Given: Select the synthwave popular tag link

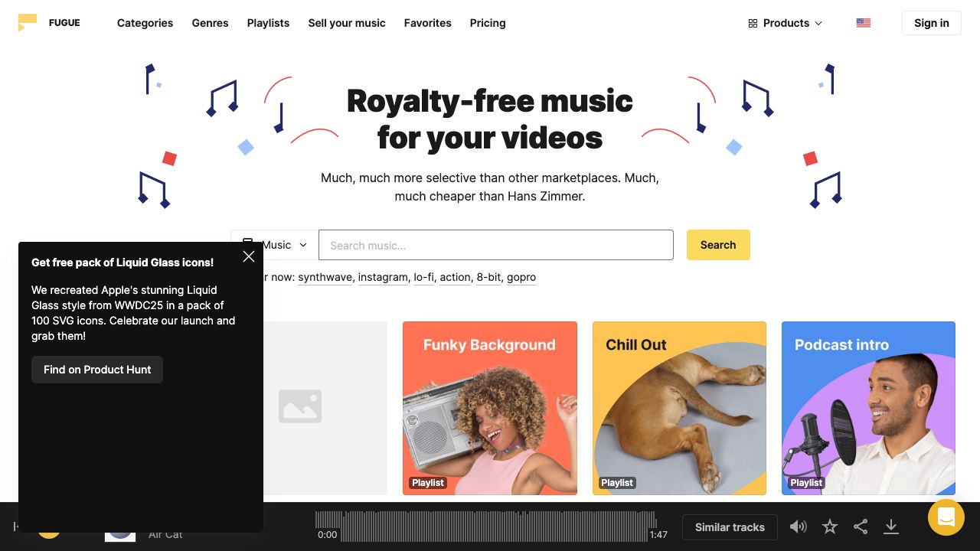Looking at the screenshot, I should [x=325, y=277].
